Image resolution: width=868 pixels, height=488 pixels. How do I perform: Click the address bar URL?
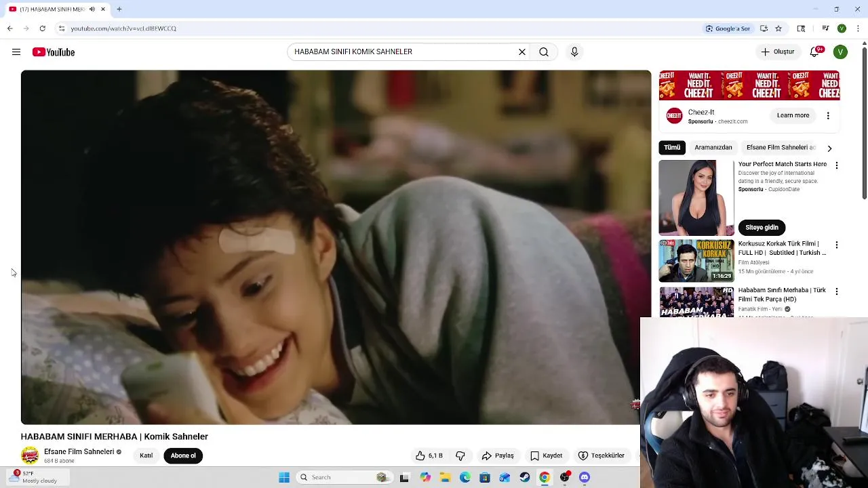[x=123, y=28]
